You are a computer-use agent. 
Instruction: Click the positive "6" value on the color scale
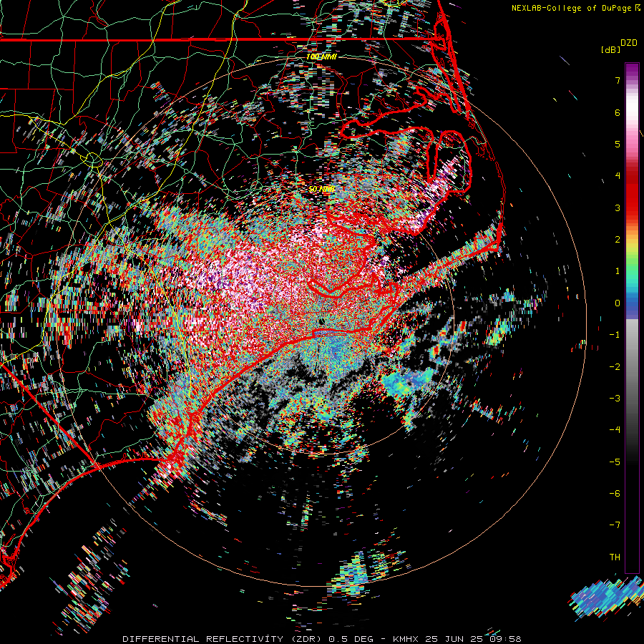click(618, 112)
